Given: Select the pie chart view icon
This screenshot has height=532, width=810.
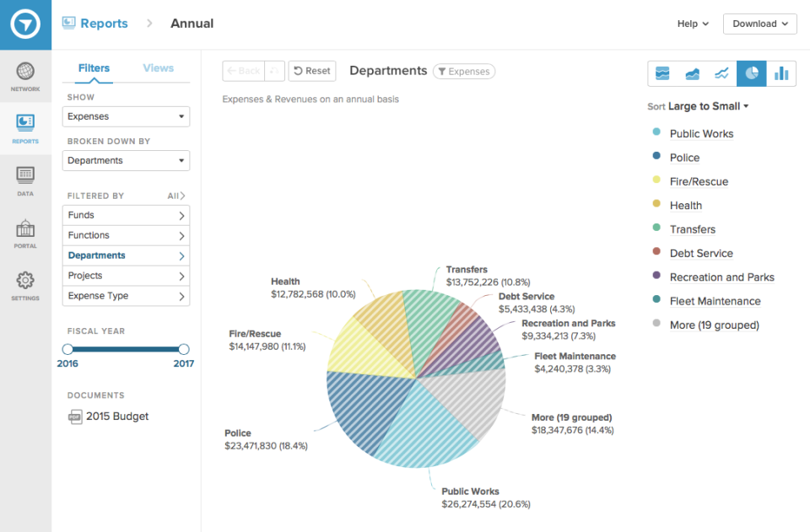Looking at the screenshot, I should [x=751, y=73].
